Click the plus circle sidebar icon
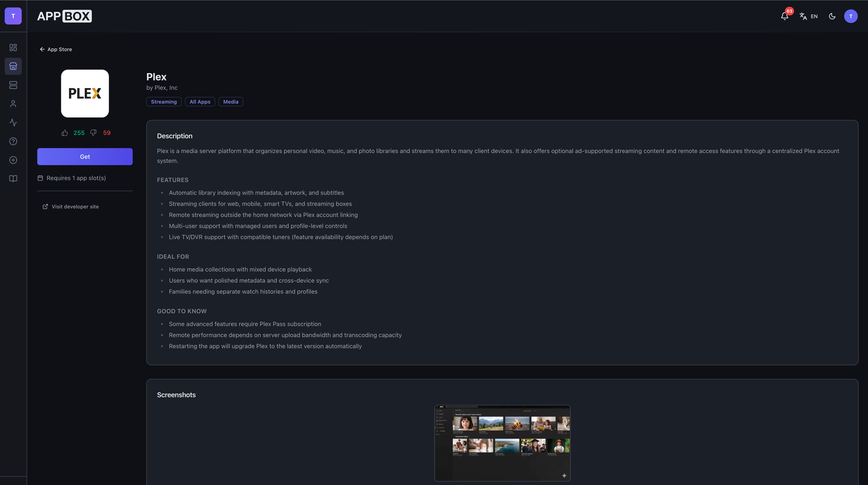868x485 pixels. pyautogui.click(x=13, y=160)
